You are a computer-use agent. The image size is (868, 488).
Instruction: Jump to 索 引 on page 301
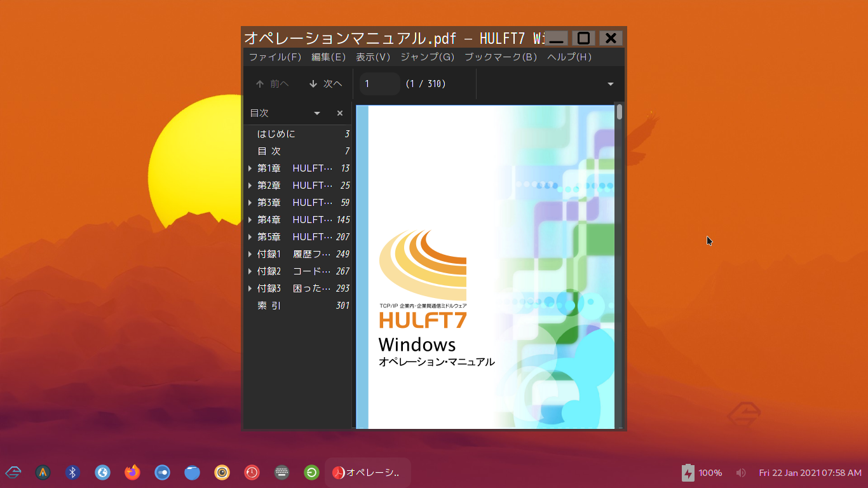click(298, 306)
